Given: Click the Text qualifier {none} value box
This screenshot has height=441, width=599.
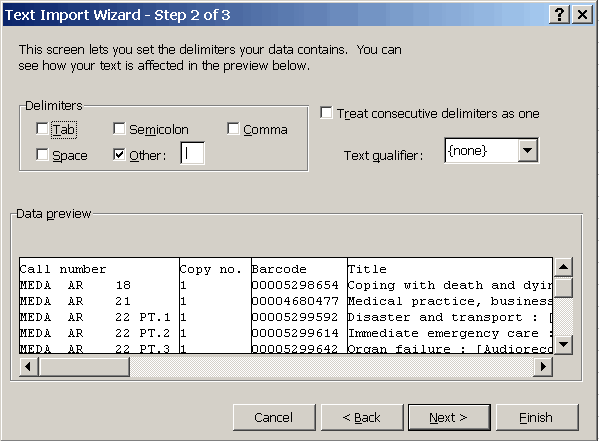Looking at the screenshot, I should click(482, 150).
